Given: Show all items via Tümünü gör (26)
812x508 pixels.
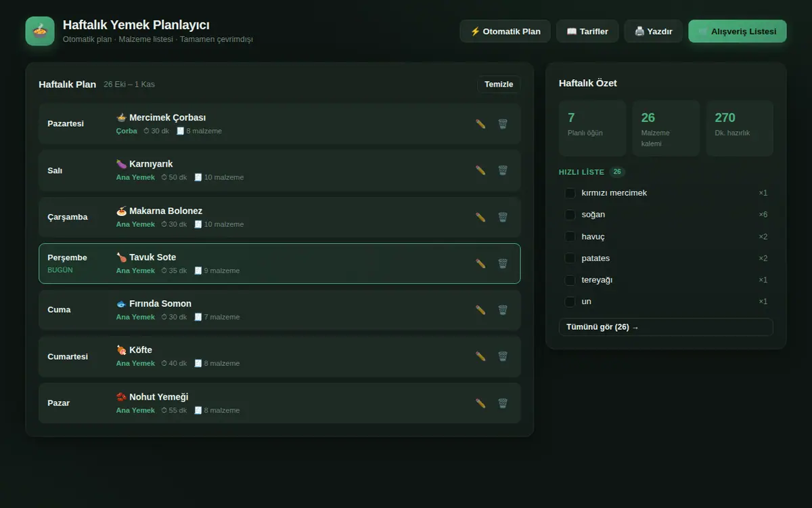Looking at the screenshot, I should click(666, 327).
